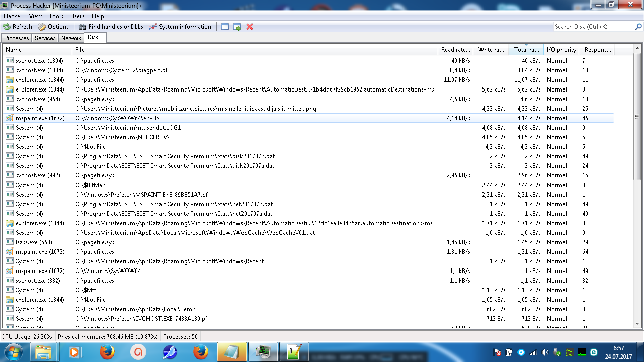Viewport: 644px width, 362px height.
Task: Open Process Hacker taskbar button
Action: tap(263, 352)
